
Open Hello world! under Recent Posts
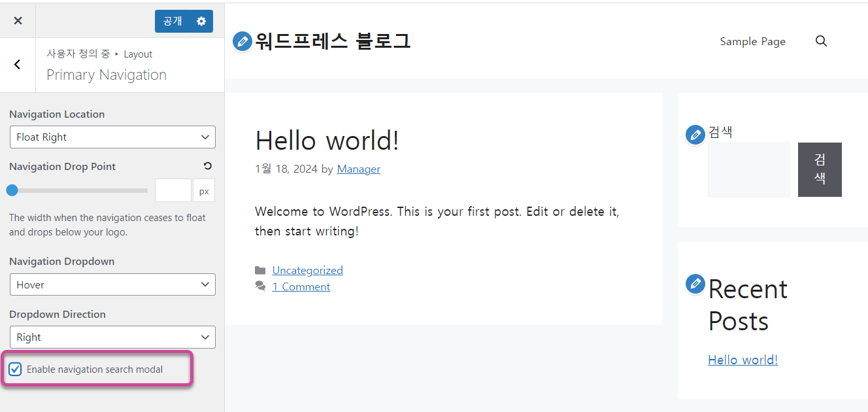[743, 360]
